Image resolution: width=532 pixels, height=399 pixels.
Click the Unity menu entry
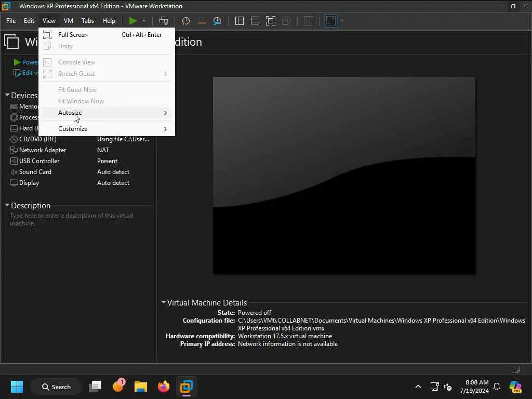click(107, 46)
